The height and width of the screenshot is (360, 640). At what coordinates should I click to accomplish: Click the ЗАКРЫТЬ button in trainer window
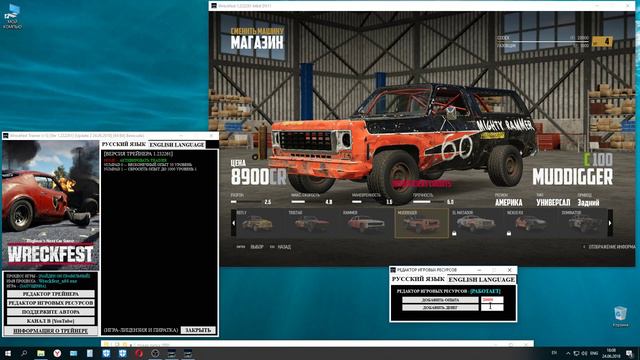point(198,330)
